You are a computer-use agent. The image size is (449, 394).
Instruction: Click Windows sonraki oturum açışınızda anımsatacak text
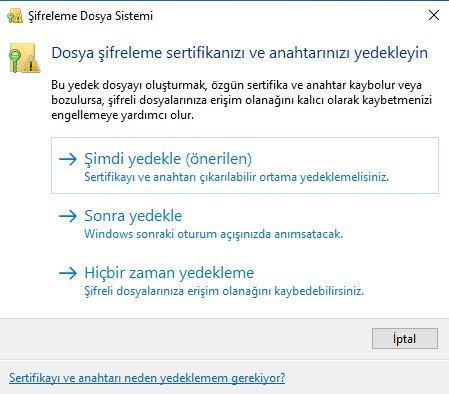click(x=213, y=234)
